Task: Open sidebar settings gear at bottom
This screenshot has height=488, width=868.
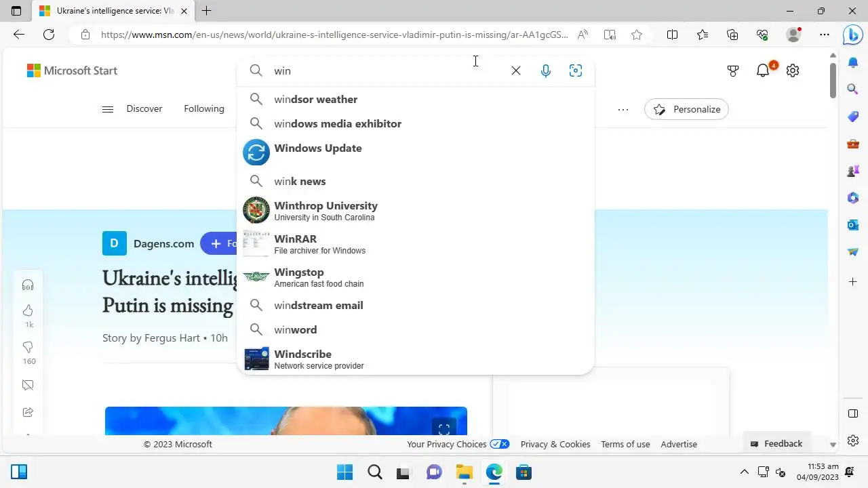Action: click(x=853, y=441)
